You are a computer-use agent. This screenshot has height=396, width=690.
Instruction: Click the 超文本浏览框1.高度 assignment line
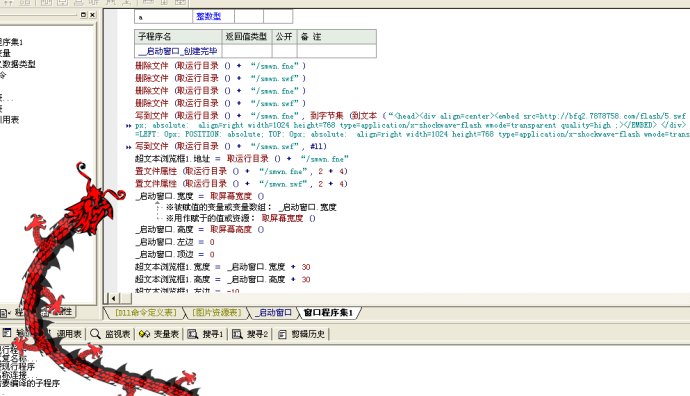click(x=223, y=279)
